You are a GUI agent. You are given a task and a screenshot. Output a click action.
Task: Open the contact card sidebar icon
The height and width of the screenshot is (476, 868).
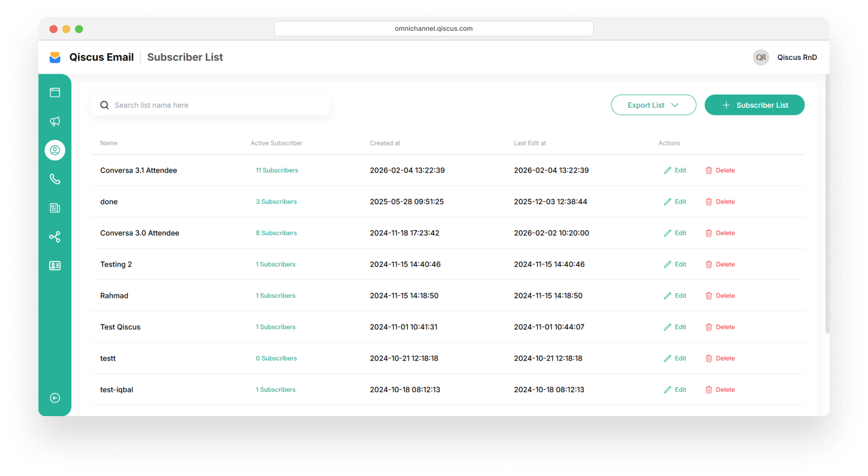[55, 265]
